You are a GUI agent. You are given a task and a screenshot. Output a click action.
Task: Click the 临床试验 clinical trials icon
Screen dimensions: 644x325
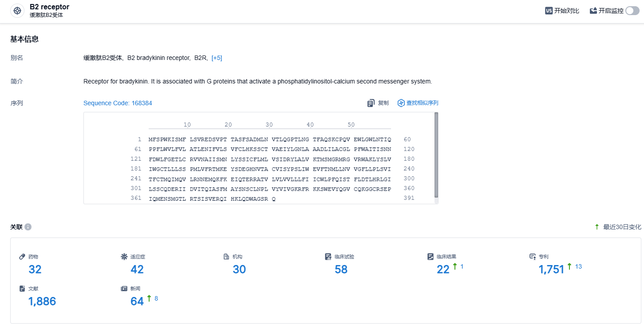tap(328, 257)
